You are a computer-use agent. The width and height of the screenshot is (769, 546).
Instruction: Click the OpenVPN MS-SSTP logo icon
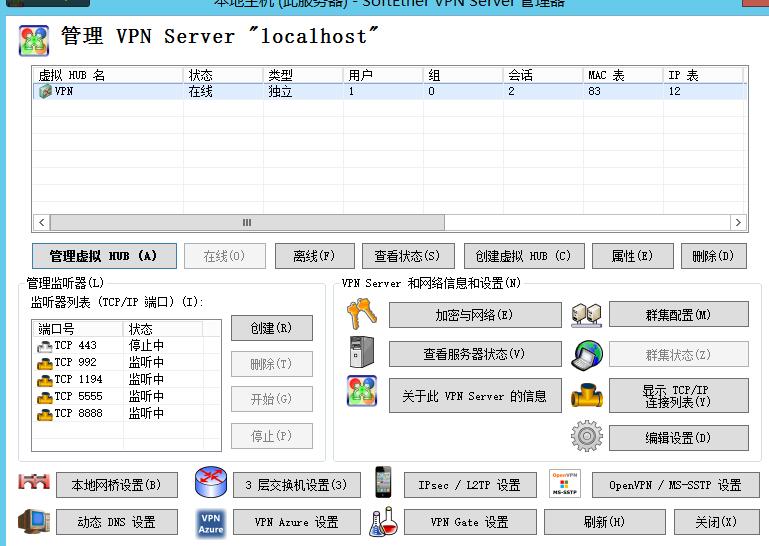click(565, 484)
